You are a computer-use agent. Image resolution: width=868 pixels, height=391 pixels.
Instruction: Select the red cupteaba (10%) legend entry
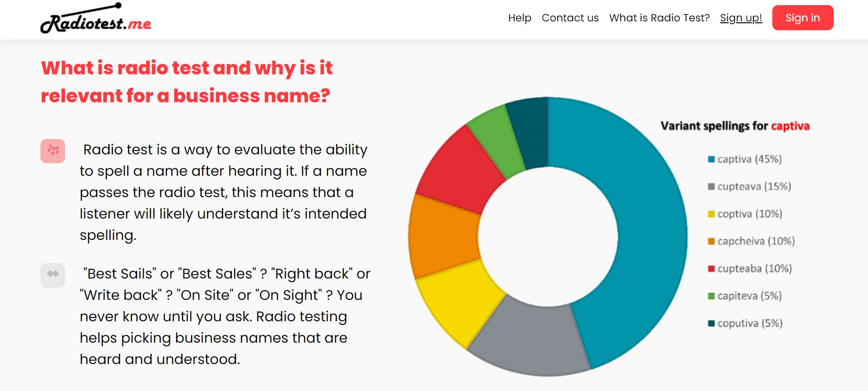[750, 269]
